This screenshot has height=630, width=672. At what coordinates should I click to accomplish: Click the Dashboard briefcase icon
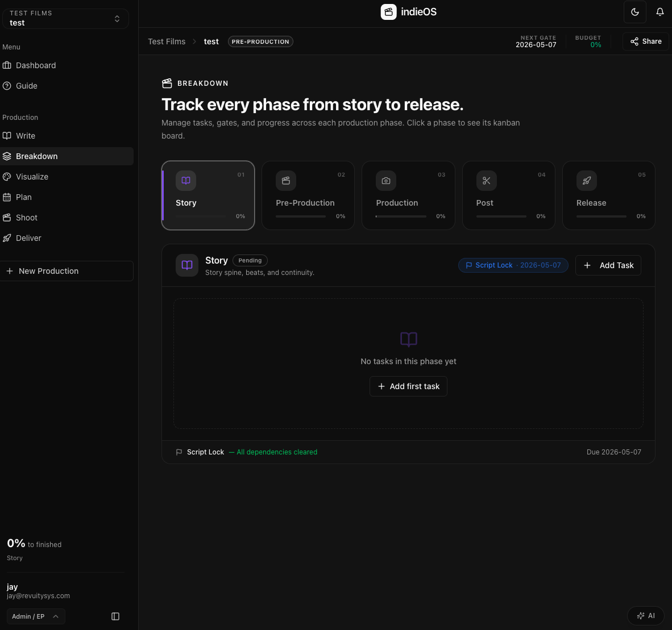[7, 65]
